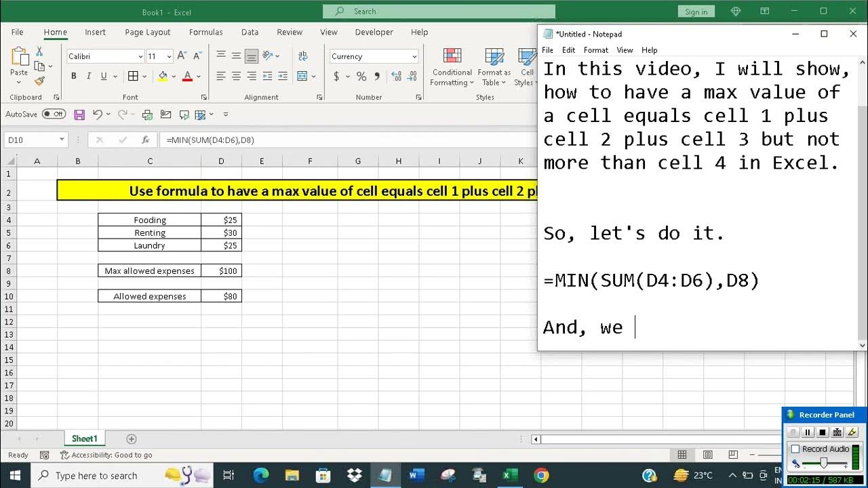This screenshot has width=868, height=488.
Task: Expand Merge & Center dropdown arrow
Action: [314, 77]
